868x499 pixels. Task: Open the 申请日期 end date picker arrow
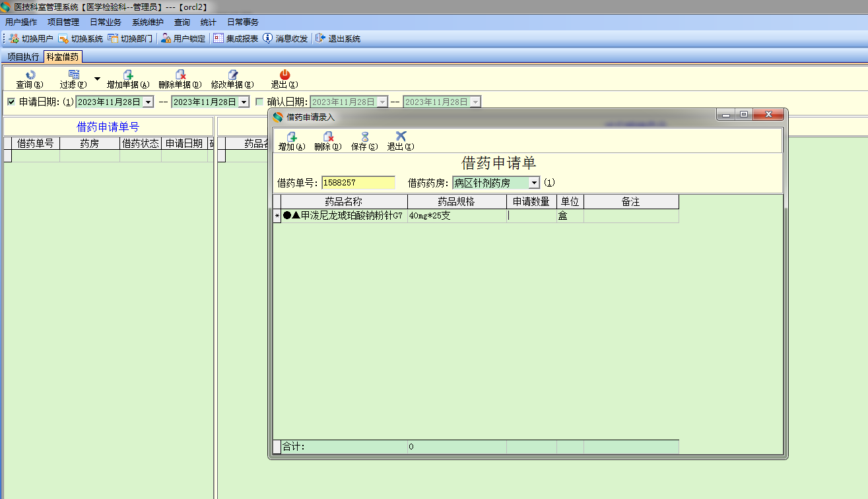point(244,102)
